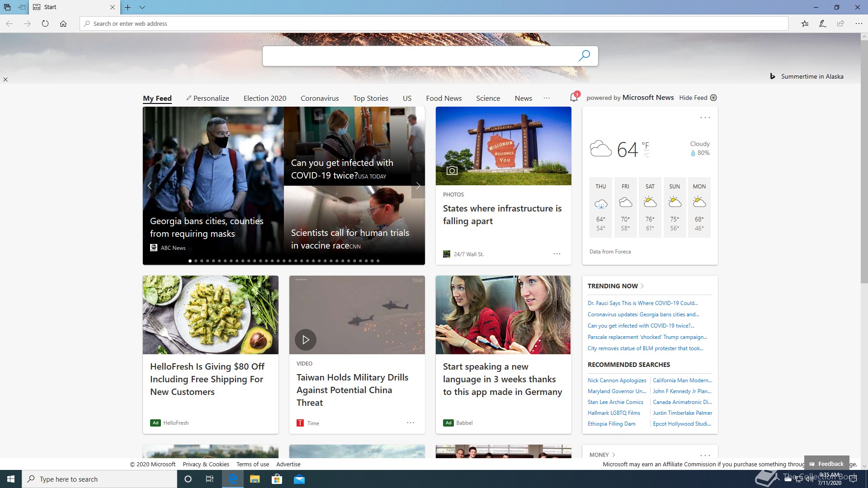Click tabs you've set aside icon
The image size is (868, 488).
[7, 7]
